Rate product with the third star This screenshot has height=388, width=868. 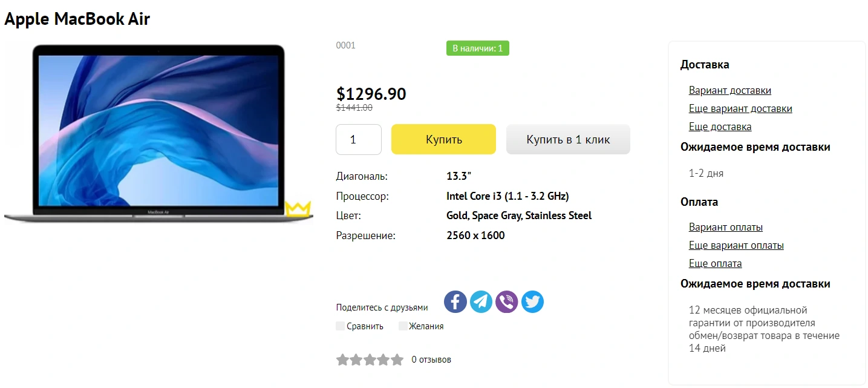tap(370, 360)
